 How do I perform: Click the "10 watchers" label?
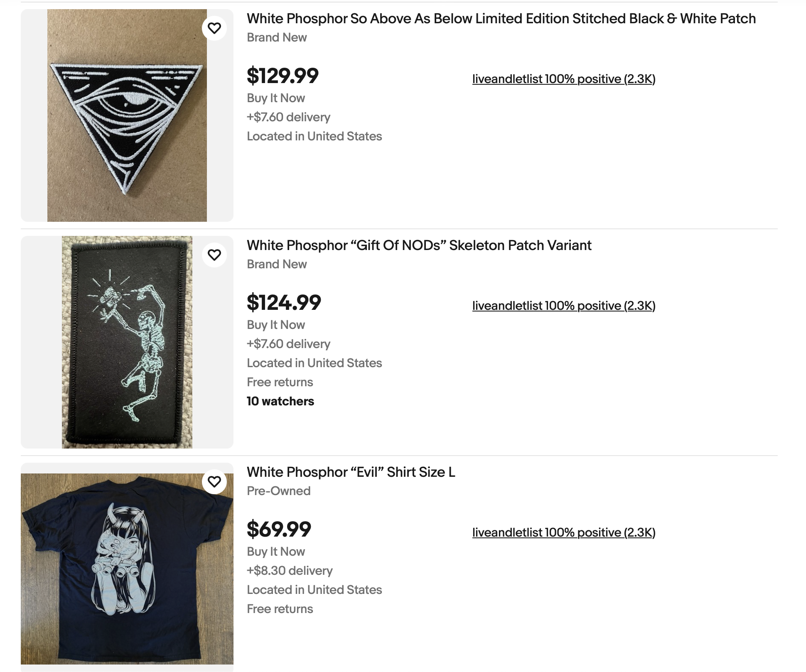pyautogui.click(x=280, y=401)
